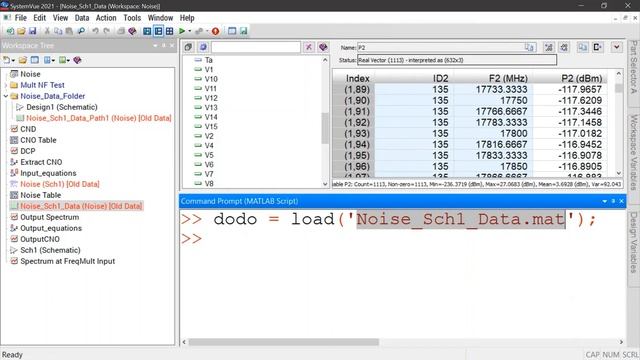Viewport: 640px width, 360px height.
Task: Click the export data icon in viewer toolbar
Action: click(598, 47)
